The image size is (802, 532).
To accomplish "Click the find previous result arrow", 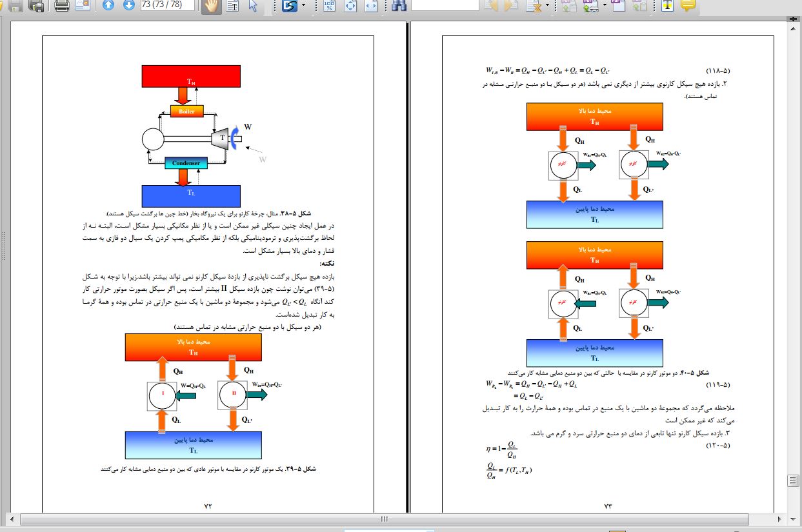I will pos(491,6).
